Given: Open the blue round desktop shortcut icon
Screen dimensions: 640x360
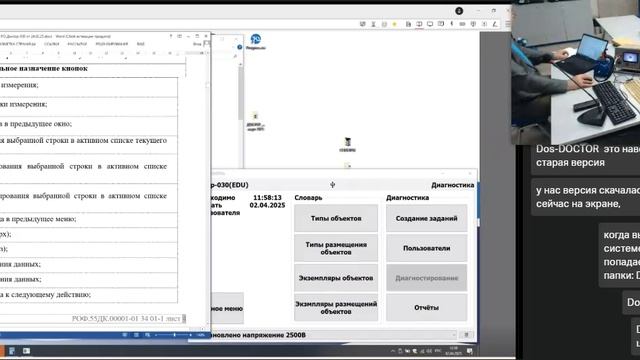Looking at the screenshot, I should 256,42.
